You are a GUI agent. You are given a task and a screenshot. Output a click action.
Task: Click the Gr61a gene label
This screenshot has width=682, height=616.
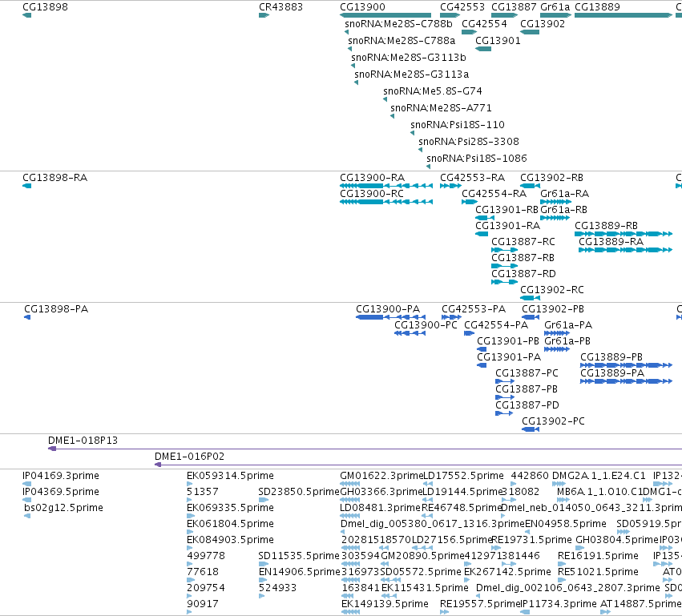click(555, 7)
